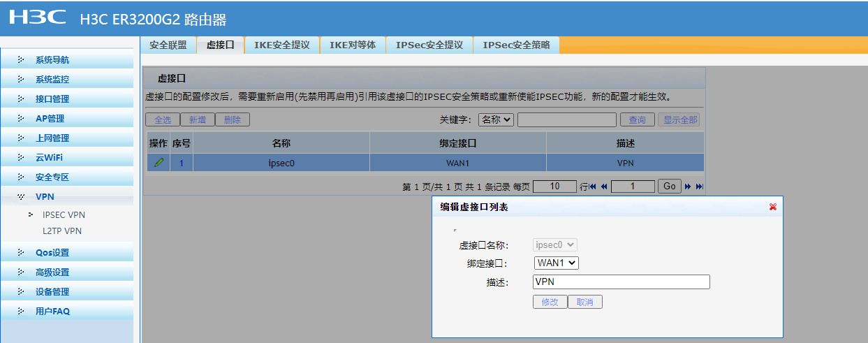868x343 pixels.
Task: Click the 新增 button
Action: tap(198, 119)
